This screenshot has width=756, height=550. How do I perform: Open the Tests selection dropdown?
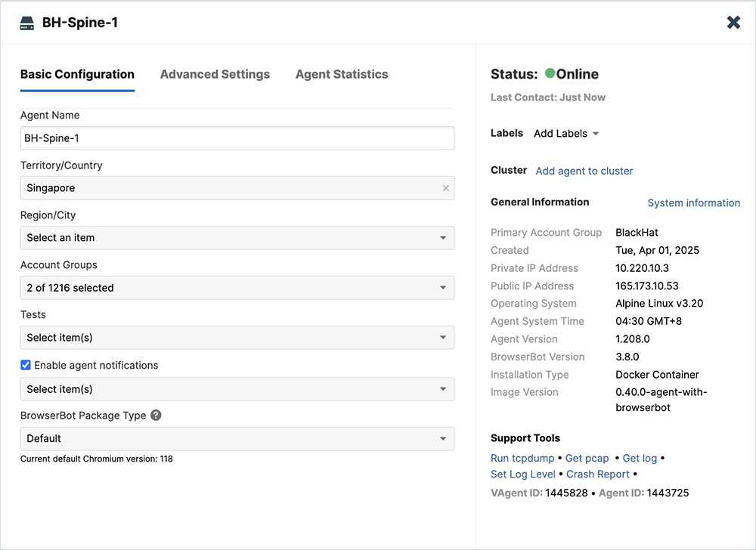coord(237,338)
